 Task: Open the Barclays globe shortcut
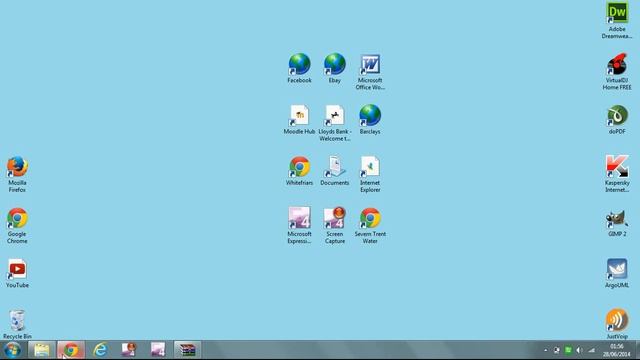click(x=370, y=119)
